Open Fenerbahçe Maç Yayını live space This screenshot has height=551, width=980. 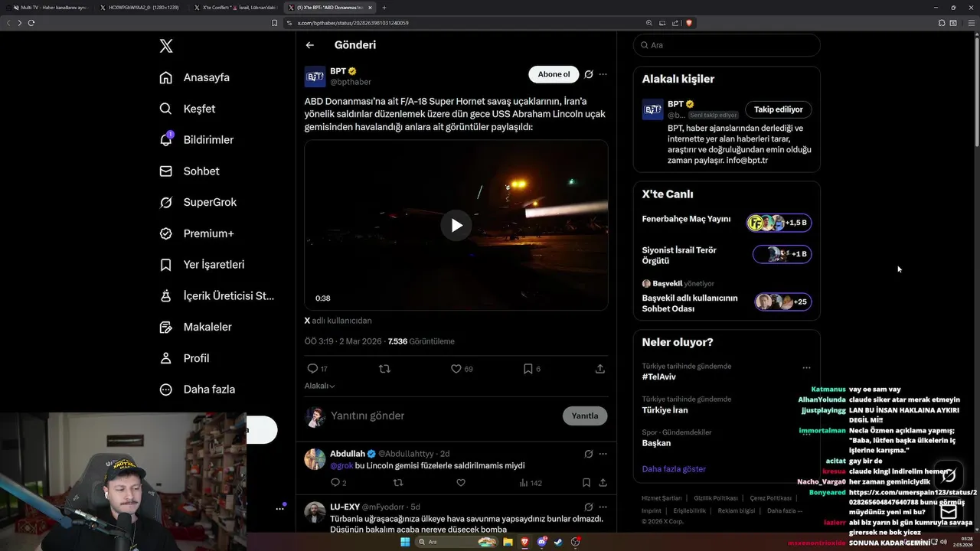(x=727, y=223)
